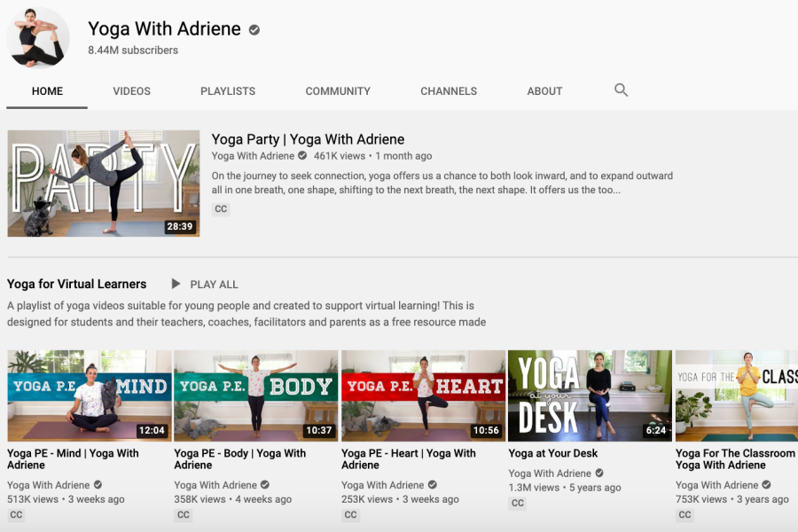The image size is (798, 532).
Task: Select the Channels tab
Action: click(449, 91)
